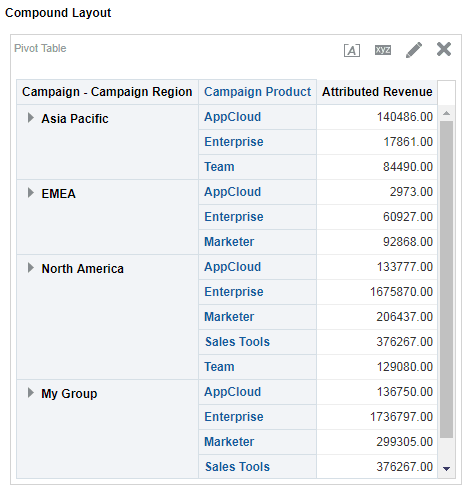Expand the North America region
This screenshot has width=467, height=492.
pyautogui.click(x=31, y=268)
